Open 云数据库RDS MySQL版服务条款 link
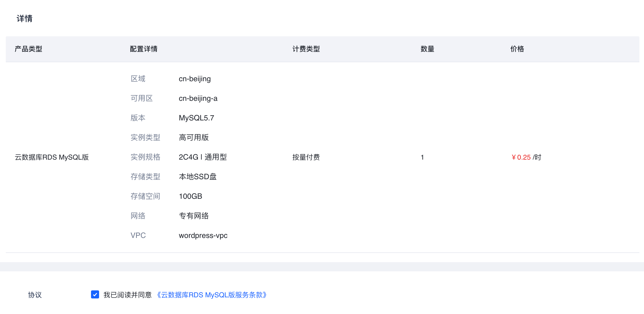644x314 pixels. pos(212,295)
